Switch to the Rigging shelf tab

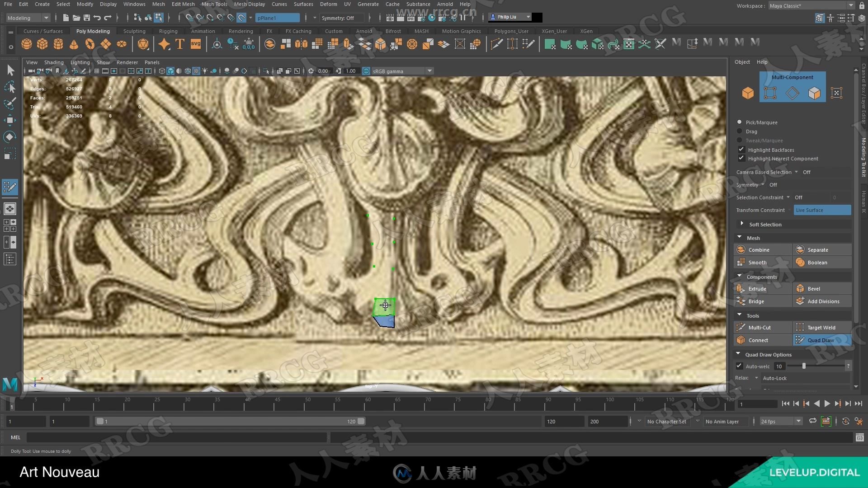(x=168, y=31)
